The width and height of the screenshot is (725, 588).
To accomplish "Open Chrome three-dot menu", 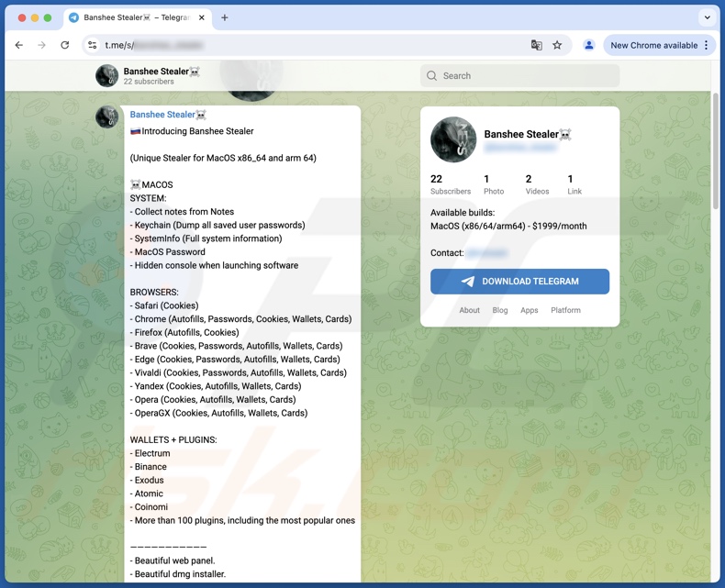I will pyautogui.click(x=706, y=45).
